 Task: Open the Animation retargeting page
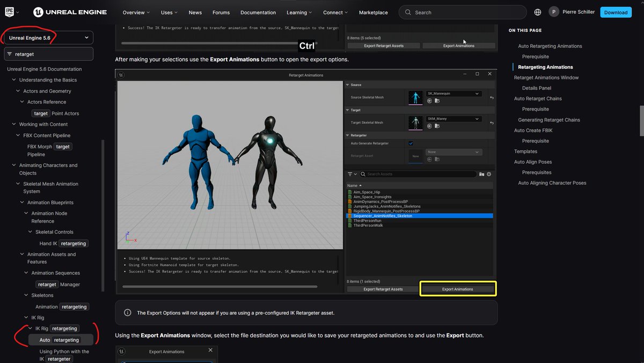62,307
